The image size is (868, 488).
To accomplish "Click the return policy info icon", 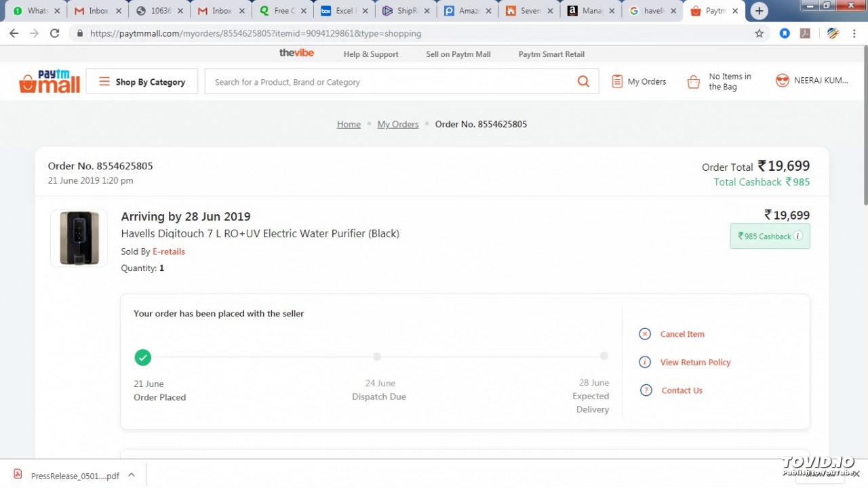I will click(645, 362).
